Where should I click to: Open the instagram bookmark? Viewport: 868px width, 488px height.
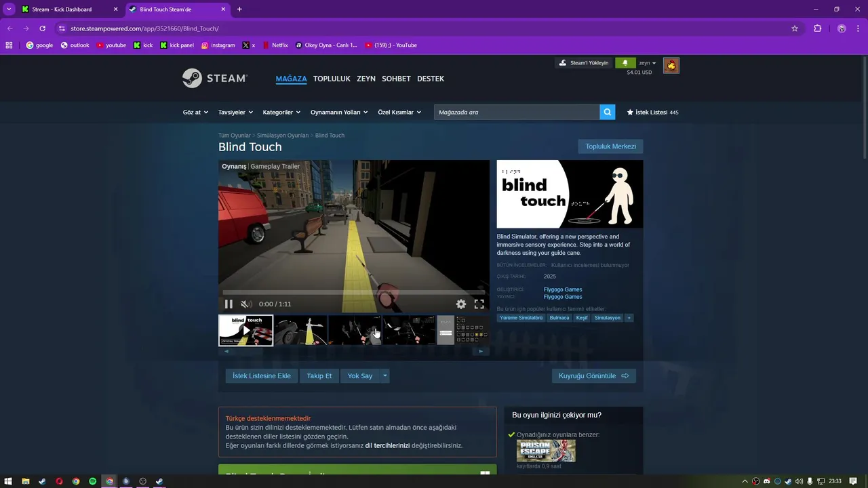[218, 45]
